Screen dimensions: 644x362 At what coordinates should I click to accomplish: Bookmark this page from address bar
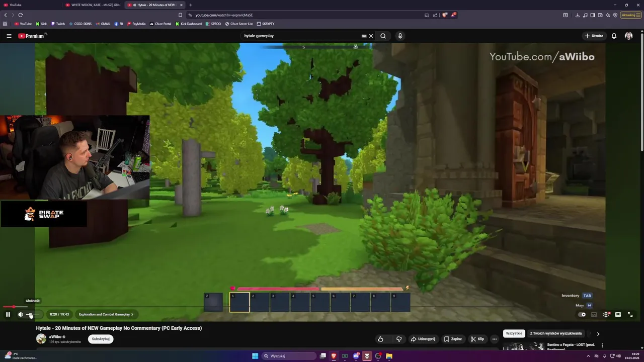181,15
